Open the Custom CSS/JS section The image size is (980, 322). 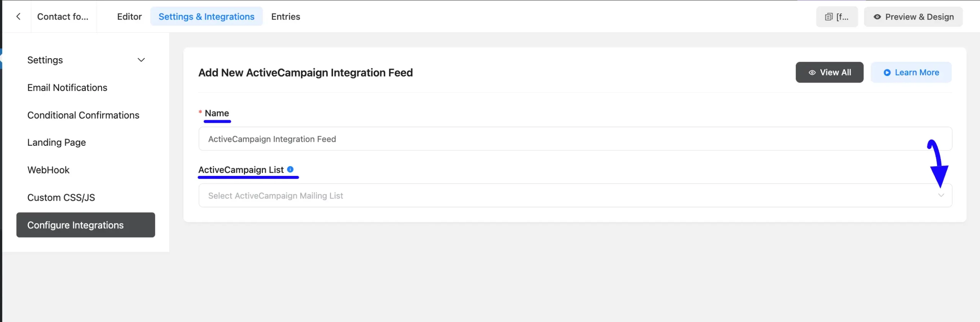(x=61, y=197)
